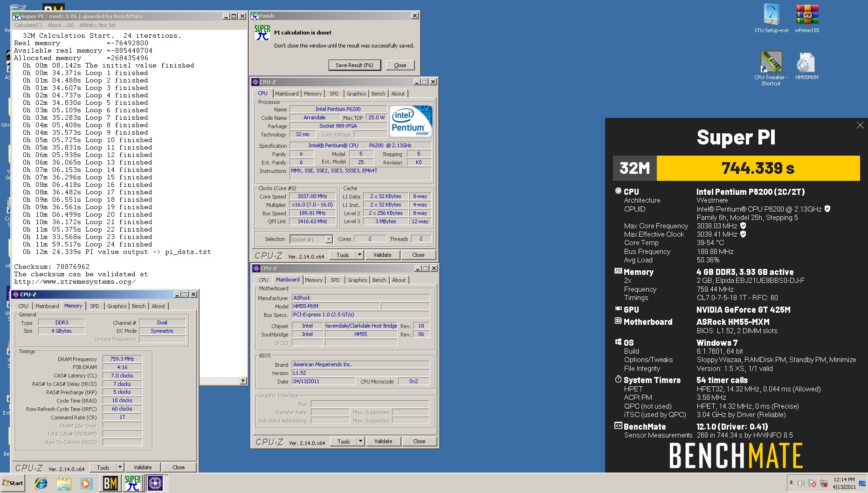Open SPD tab in Mainboard CPU-Z window
Image resolution: width=868 pixels, height=493 pixels.
(x=335, y=280)
